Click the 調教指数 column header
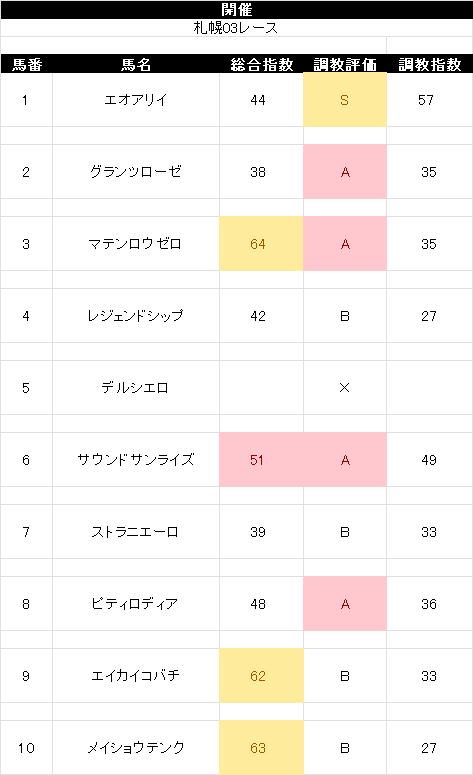The image size is (473, 775). (430, 64)
